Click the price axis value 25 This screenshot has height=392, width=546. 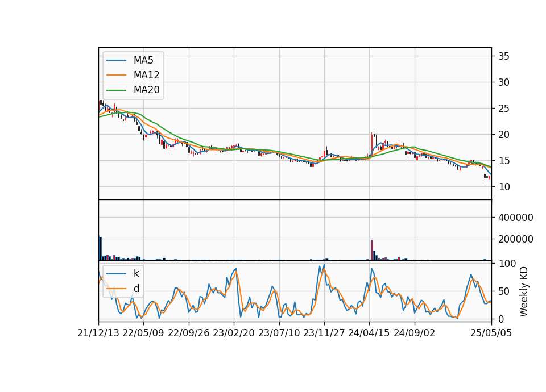click(504, 108)
